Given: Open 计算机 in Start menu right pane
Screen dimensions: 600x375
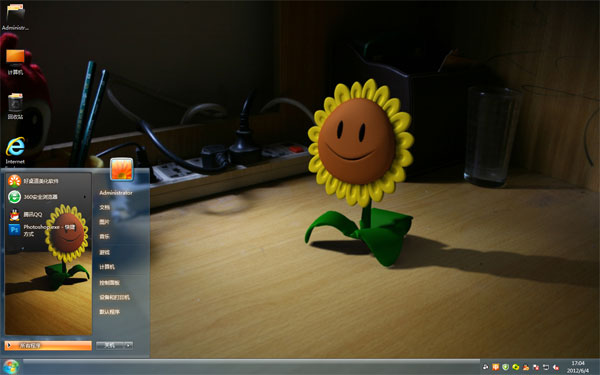Looking at the screenshot, I should point(107,267).
